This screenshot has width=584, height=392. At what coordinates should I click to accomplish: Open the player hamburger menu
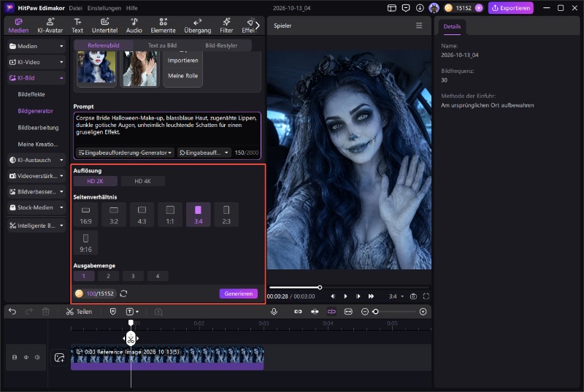tap(419, 26)
